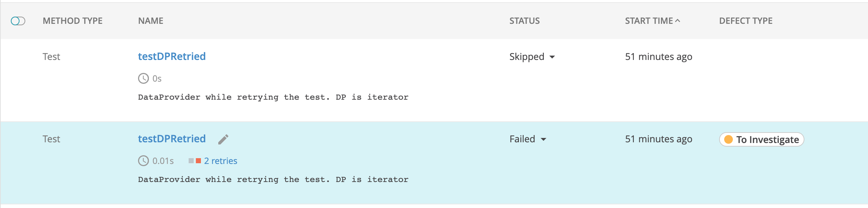
Task: Click the To Investigate defect badge
Action: click(x=761, y=139)
